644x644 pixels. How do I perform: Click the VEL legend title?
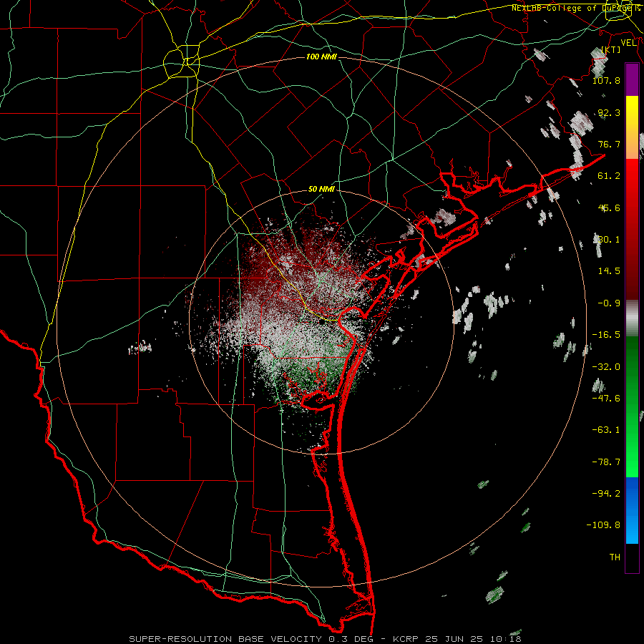628,43
